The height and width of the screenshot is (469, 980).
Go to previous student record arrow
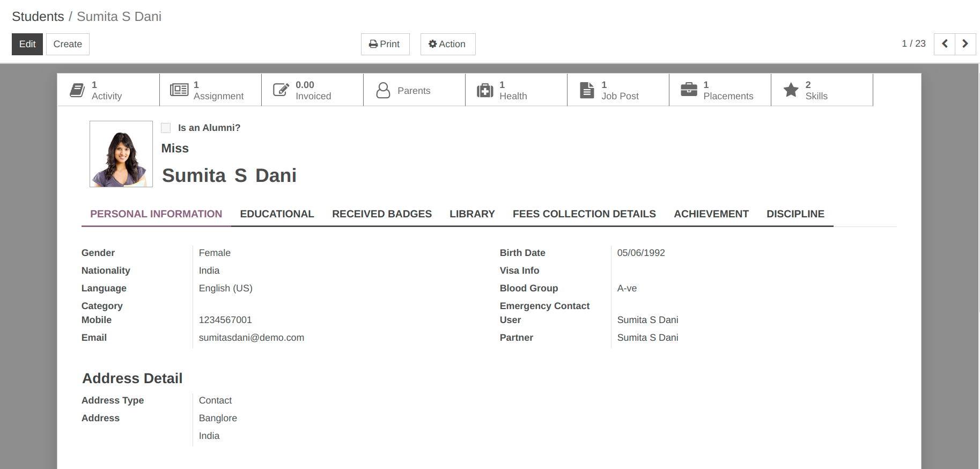pyautogui.click(x=945, y=44)
